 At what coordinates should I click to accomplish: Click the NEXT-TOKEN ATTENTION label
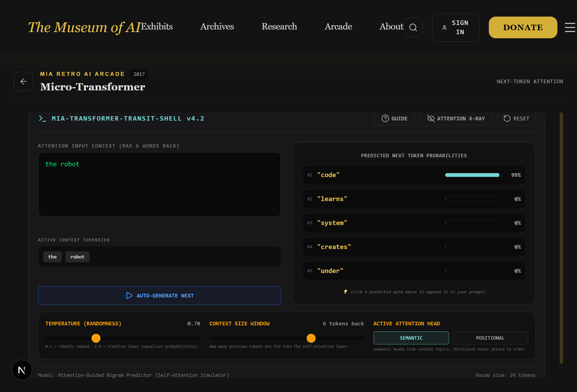[x=530, y=81]
